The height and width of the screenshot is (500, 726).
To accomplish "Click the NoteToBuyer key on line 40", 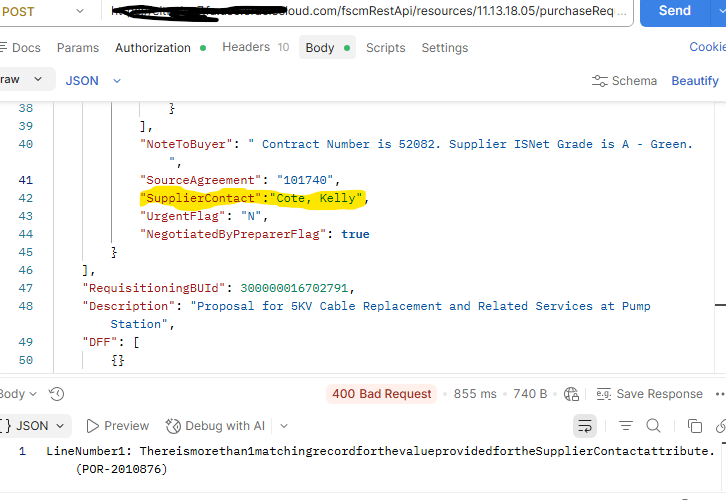I will pos(186,144).
